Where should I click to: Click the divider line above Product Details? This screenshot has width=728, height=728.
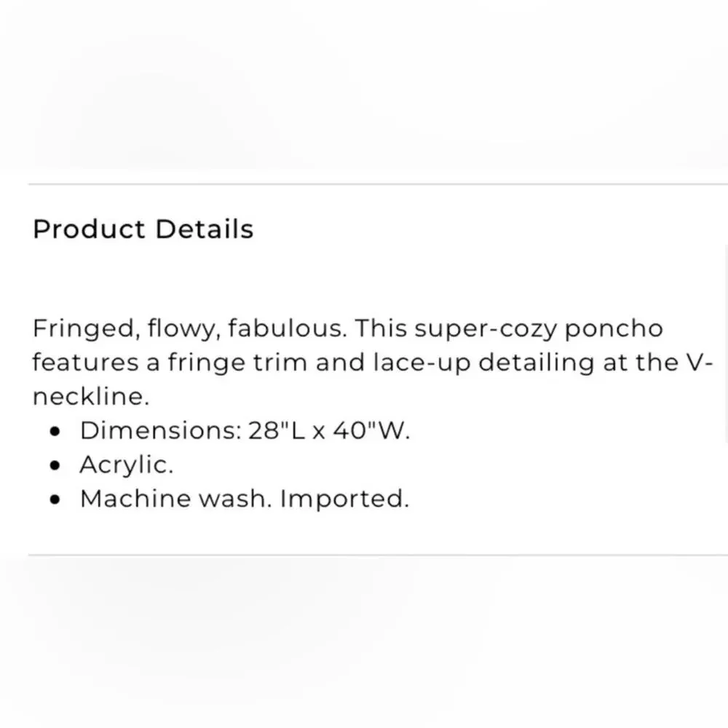(378, 184)
